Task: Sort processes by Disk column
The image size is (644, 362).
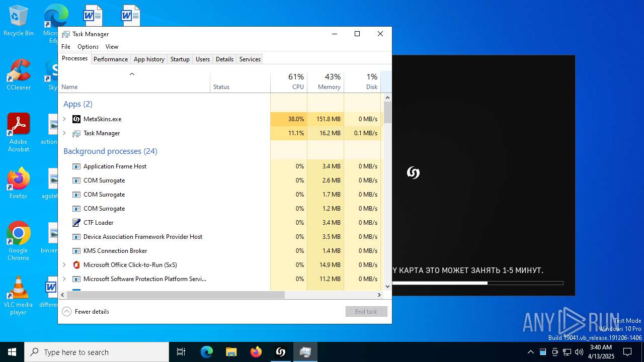Action: coord(362,82)
